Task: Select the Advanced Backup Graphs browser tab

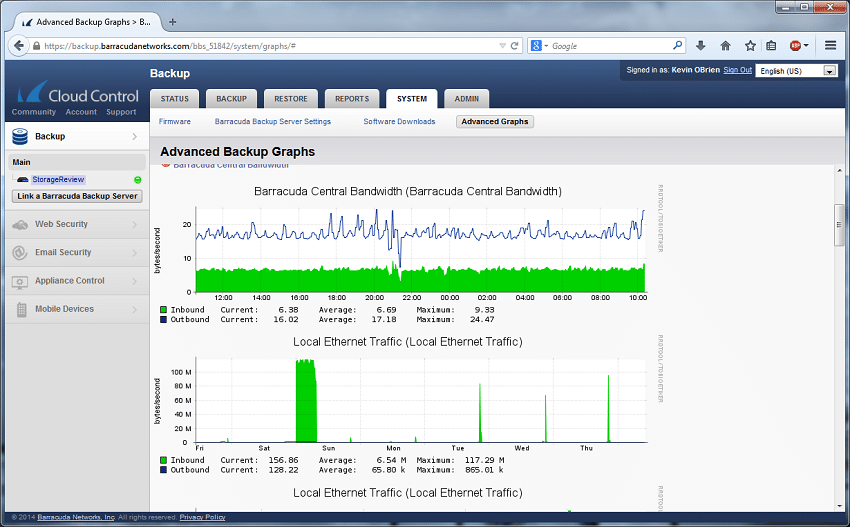Action: coord(87,22)
